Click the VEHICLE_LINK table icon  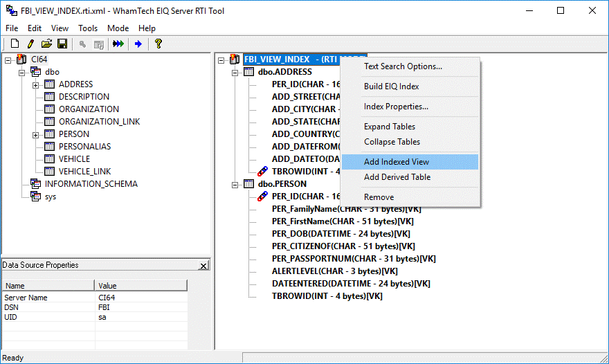pos(49,171)
